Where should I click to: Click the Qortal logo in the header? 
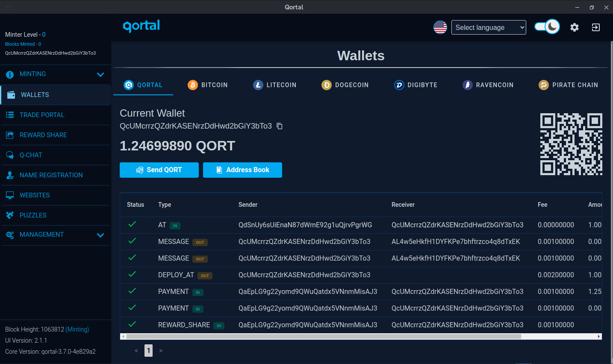(141, 26)
